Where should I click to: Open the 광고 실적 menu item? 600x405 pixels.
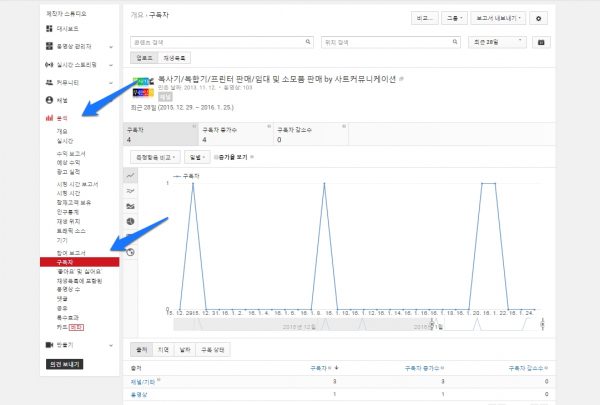[x=68, y=172]
